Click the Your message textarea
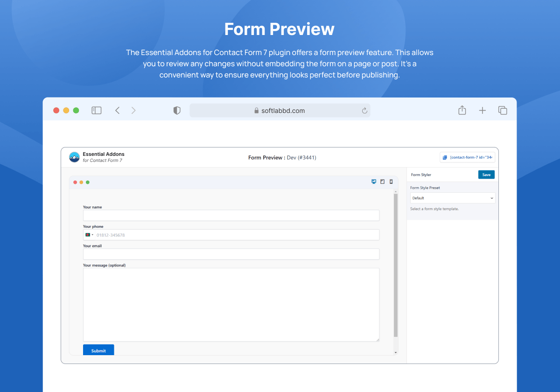560x392 pixels. click(231, 305)
